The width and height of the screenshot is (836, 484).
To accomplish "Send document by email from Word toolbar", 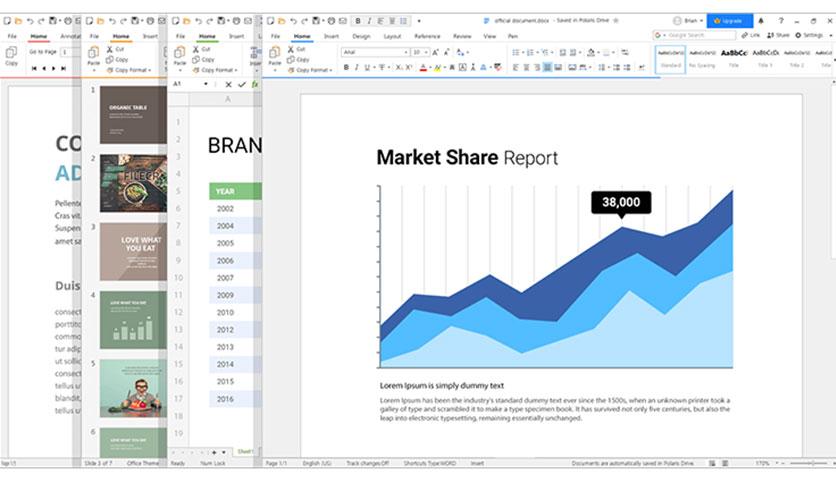I will (343, 21).
